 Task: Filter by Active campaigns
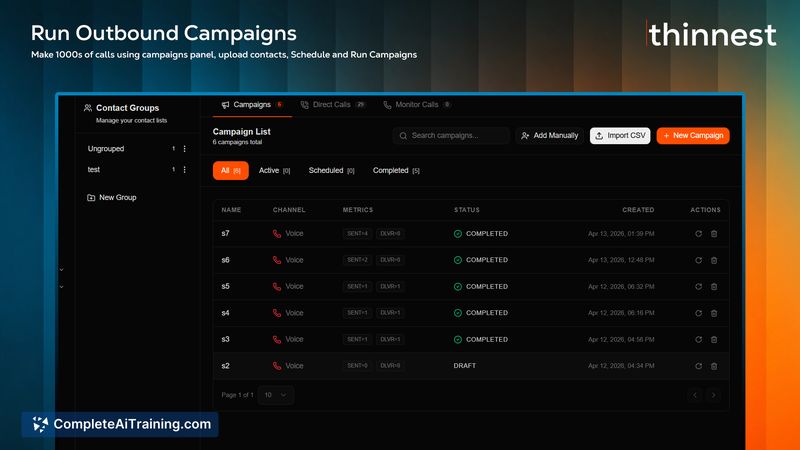point(274,170)
